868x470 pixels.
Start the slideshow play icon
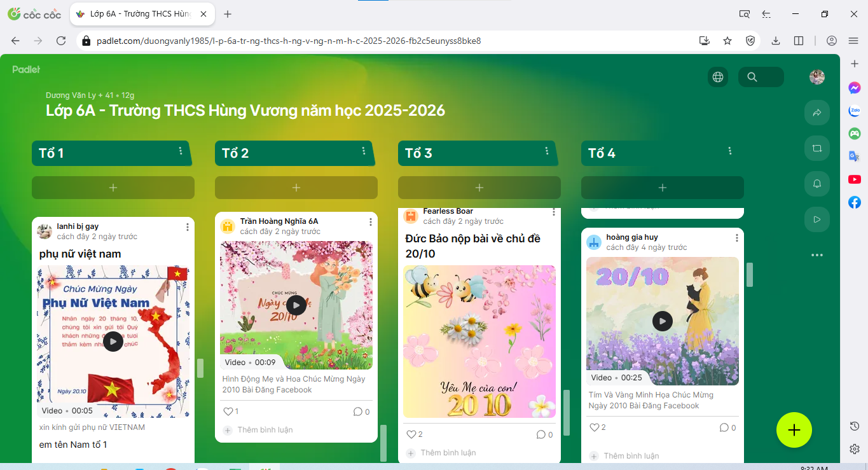pyautogui.click(x=817, y=219)
